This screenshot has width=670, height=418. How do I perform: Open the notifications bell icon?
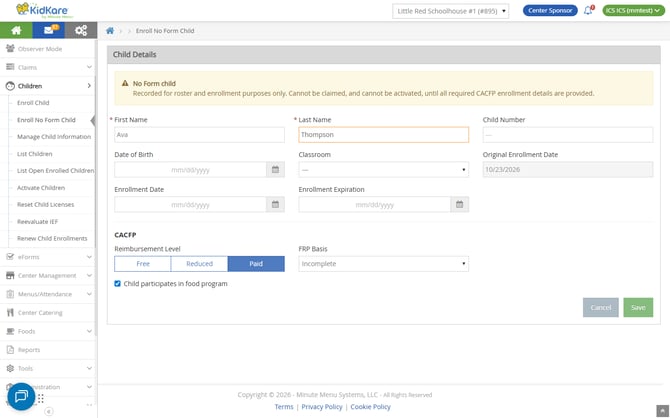(x=588, y=11)
